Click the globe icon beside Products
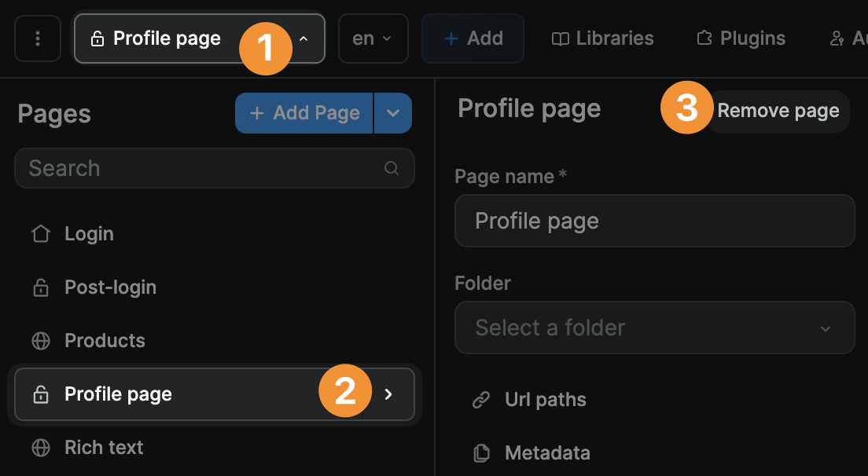Screen dimensions: 868x476 click(40, 340)
